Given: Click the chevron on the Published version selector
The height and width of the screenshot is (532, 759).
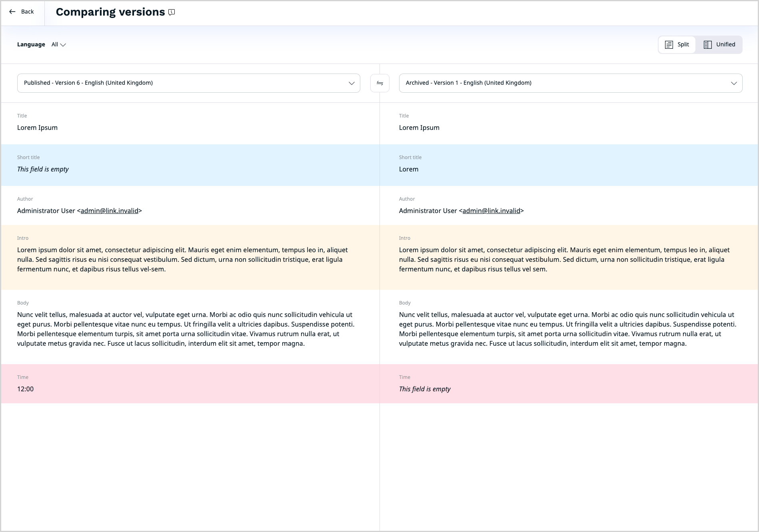Looking at the screenshot, I should coord(351,83).
